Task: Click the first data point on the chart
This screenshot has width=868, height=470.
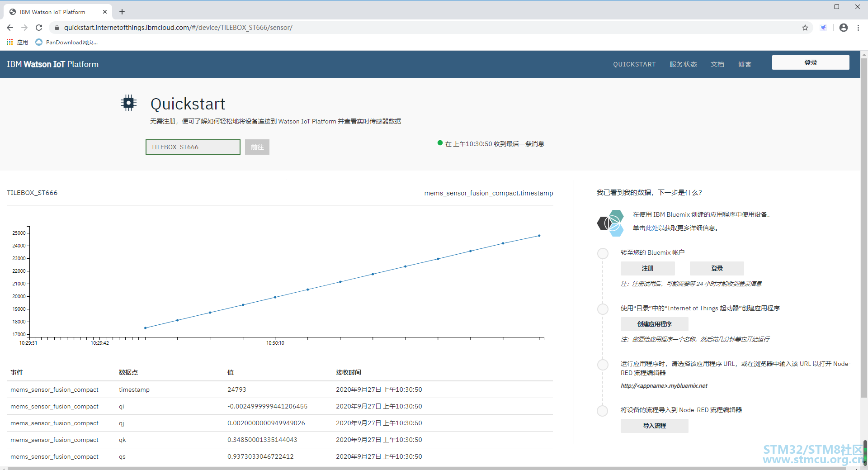Action: [x=145, y=328]
